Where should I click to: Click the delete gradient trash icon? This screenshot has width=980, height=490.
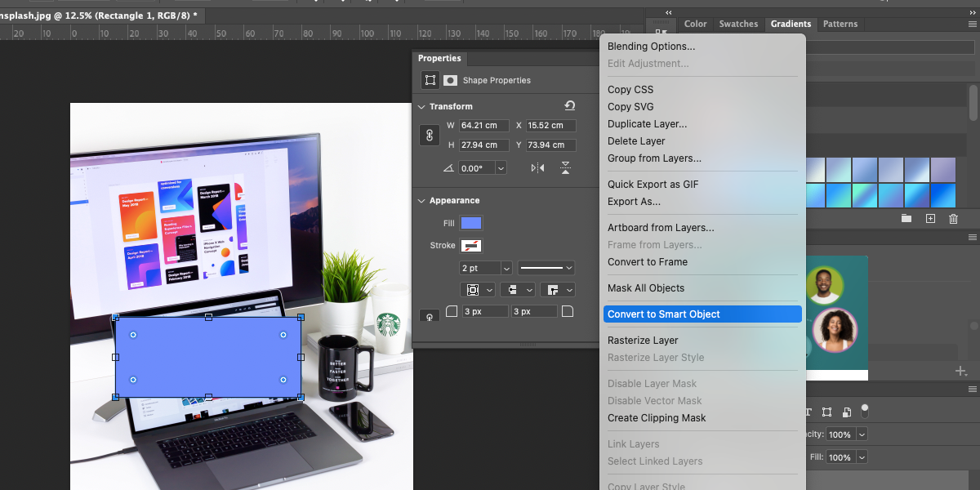[953, 218]
